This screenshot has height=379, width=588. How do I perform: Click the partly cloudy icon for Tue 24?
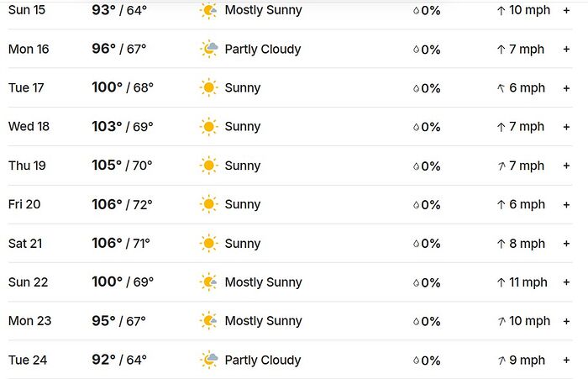[x=208, y=361]
